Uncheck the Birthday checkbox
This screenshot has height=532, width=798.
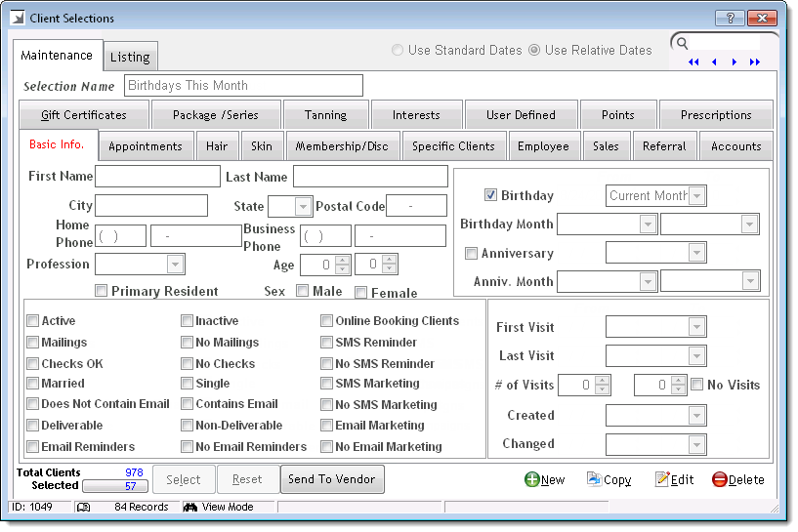pyautogui.click(x=491, y=195)
